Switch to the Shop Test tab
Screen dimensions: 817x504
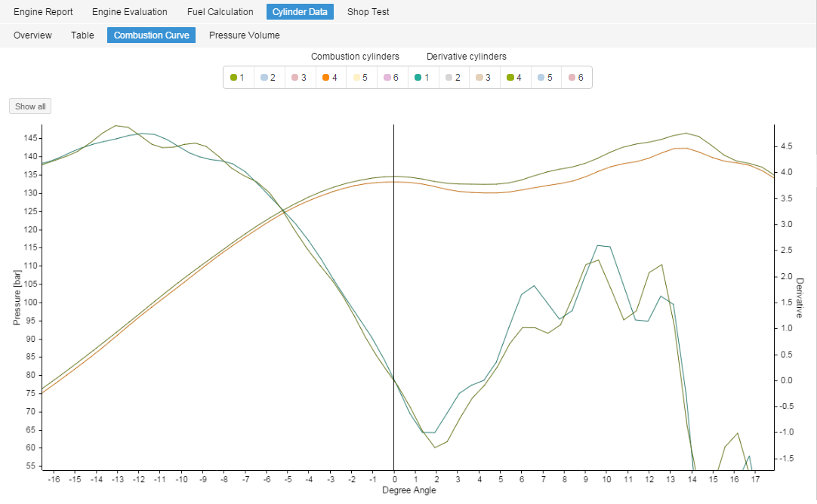(368, 11)
